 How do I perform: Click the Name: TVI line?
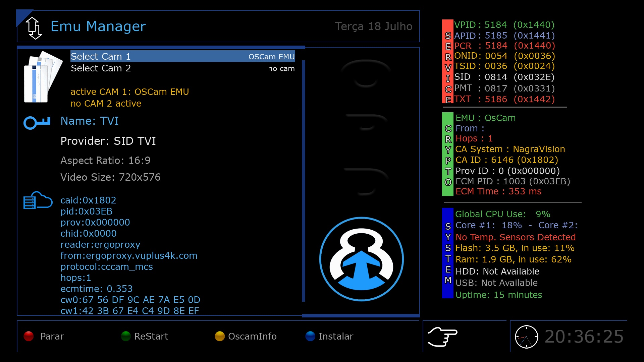click(x=90, y=121)
